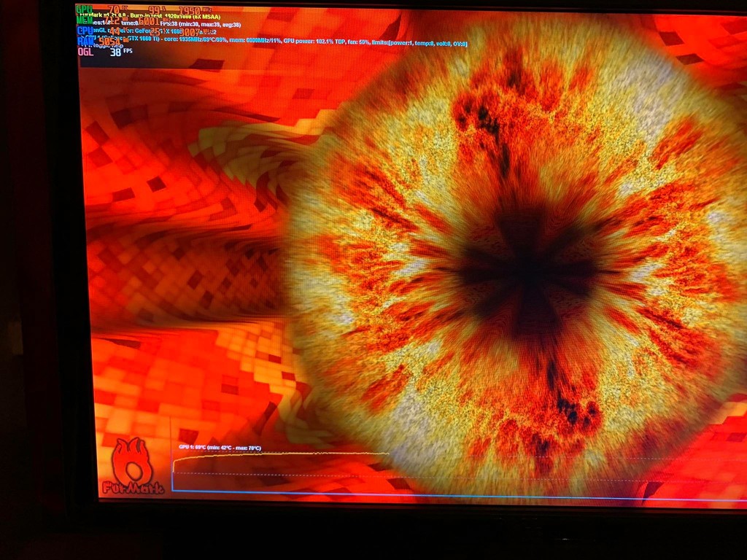
Task: Click the FurMark flame logo
Action: [133, 466]
